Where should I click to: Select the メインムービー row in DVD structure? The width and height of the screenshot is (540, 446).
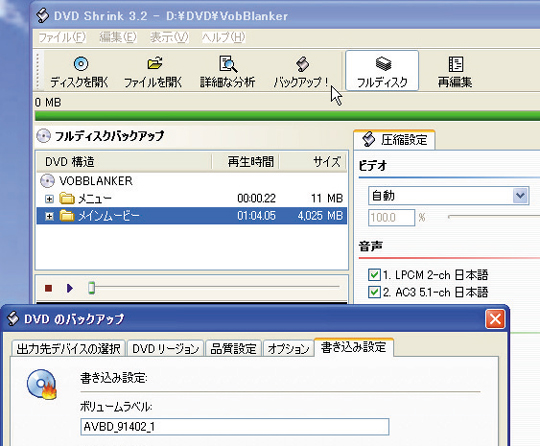[x=191, y=216]
